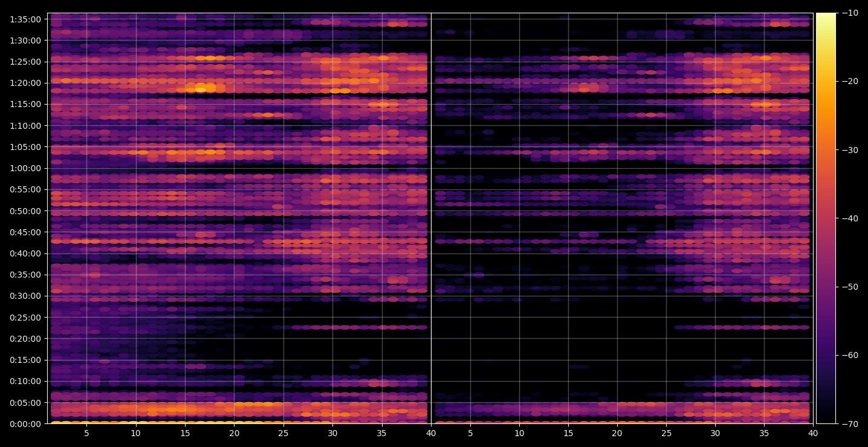Select the −20 colorbar tick label
Viewport: 868px width, 447px height.
[x=849, y=82]
